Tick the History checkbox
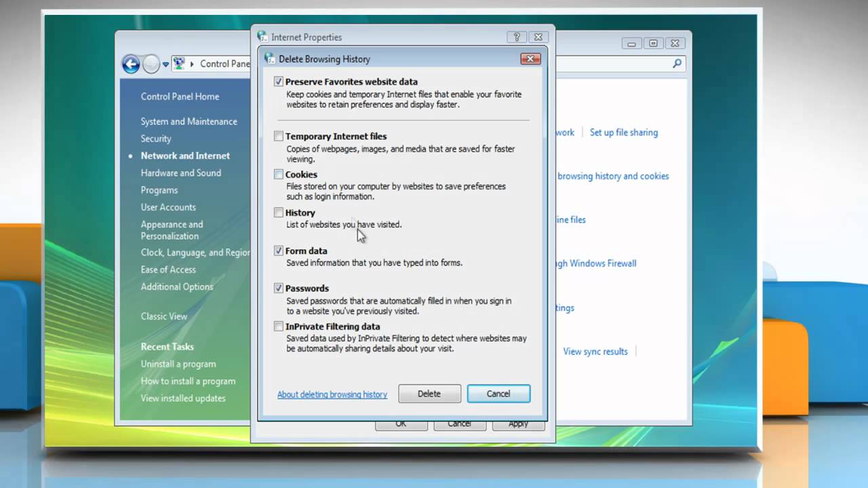 tap(279, 212)
